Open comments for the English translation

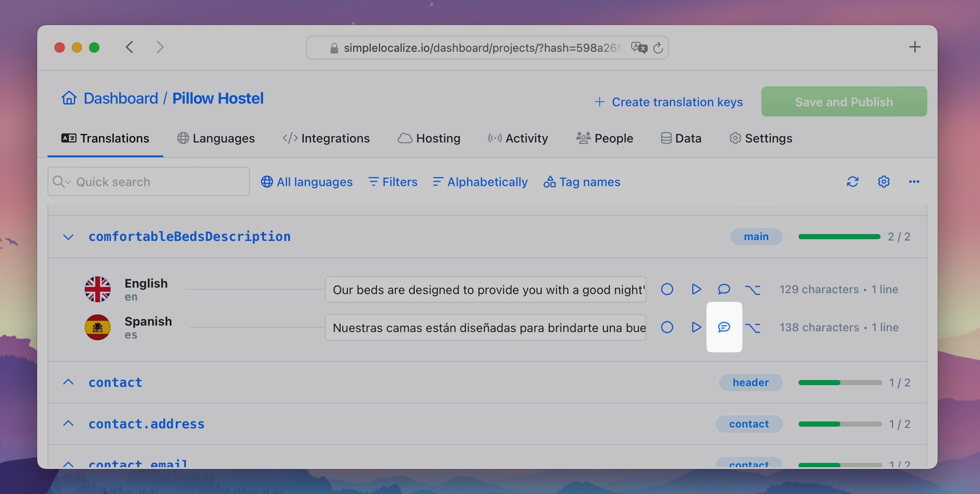[x=724, y=289]
